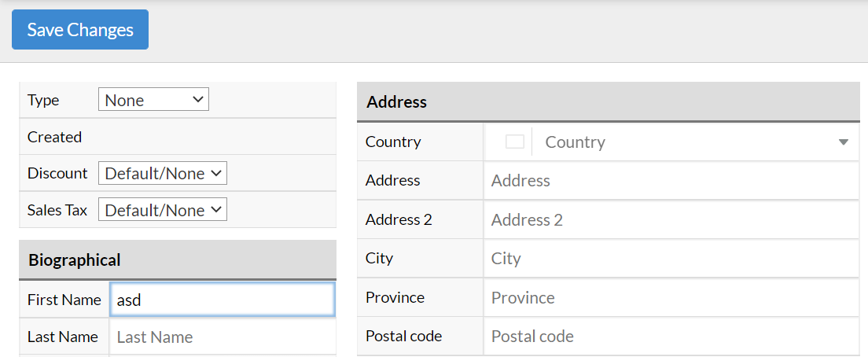Open the Sales Tax dropdown
The width and height of the screenshot is (868, 357).
[162, 210]
